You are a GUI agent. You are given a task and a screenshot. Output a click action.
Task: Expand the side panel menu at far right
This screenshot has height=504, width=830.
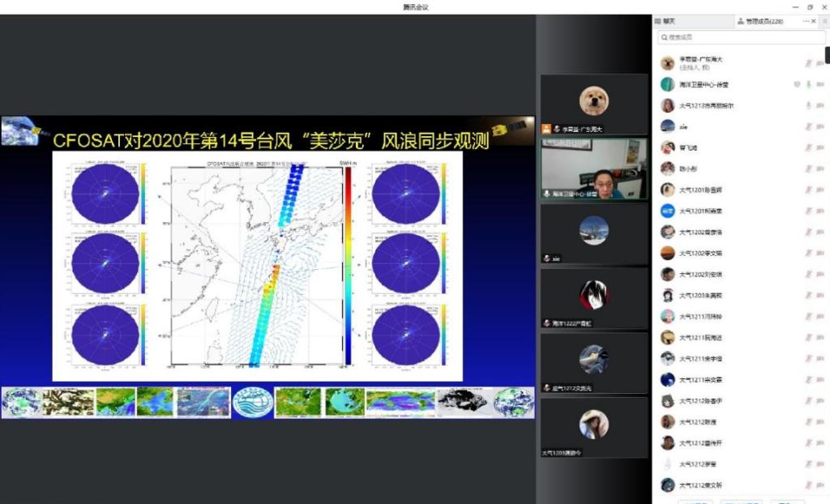pyautogui.click(x=825, y=21)
